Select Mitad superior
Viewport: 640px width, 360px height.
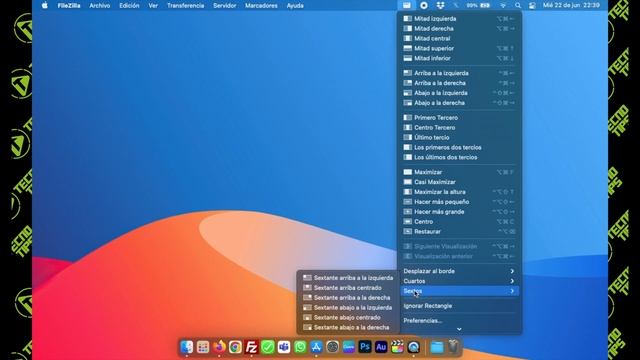click(459, 48)
